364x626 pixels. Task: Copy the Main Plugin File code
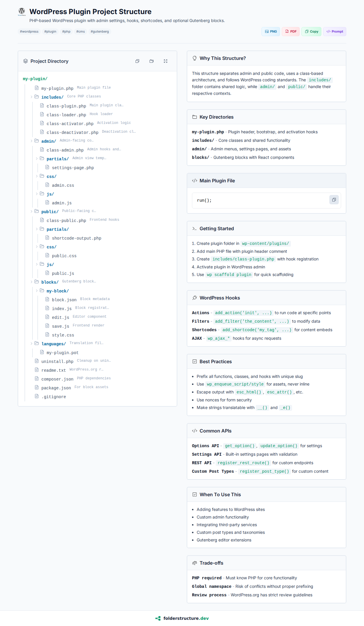[x=334, y=200]
